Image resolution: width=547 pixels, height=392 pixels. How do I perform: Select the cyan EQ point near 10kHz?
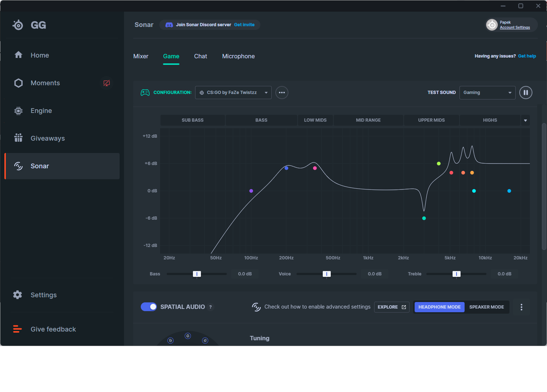[474, 191]
